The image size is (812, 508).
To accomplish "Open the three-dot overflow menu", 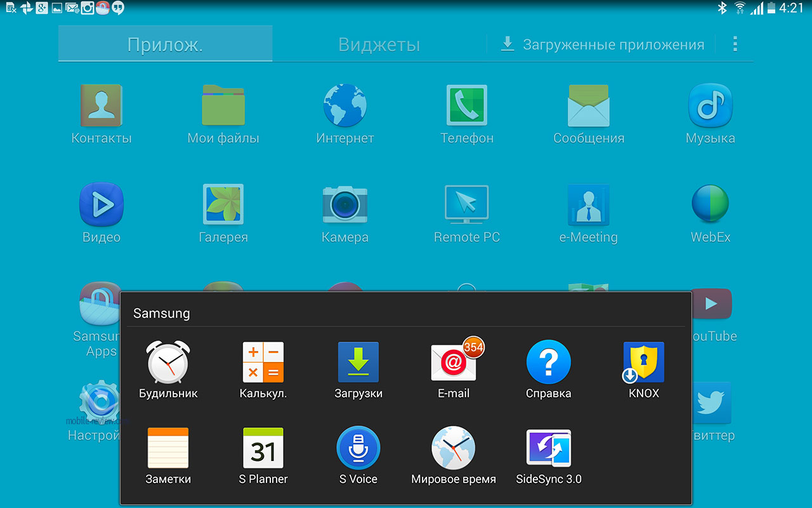I will click(735, 44).
